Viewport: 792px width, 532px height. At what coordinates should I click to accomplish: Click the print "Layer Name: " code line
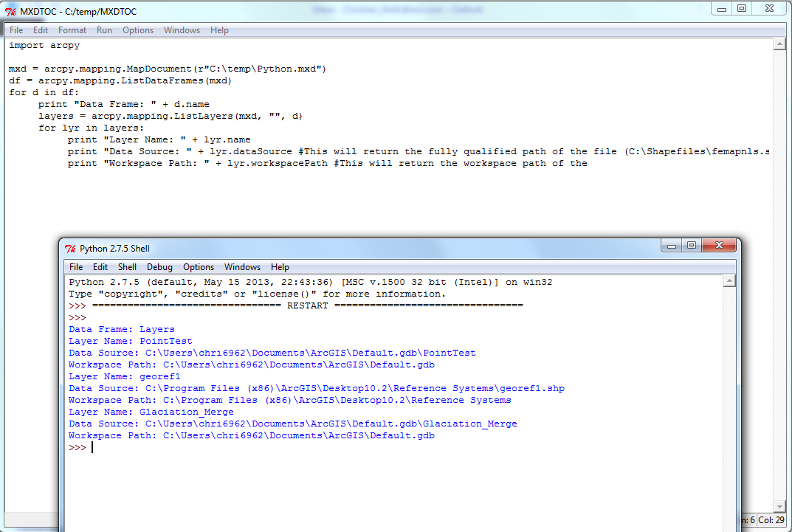(159, 139)
